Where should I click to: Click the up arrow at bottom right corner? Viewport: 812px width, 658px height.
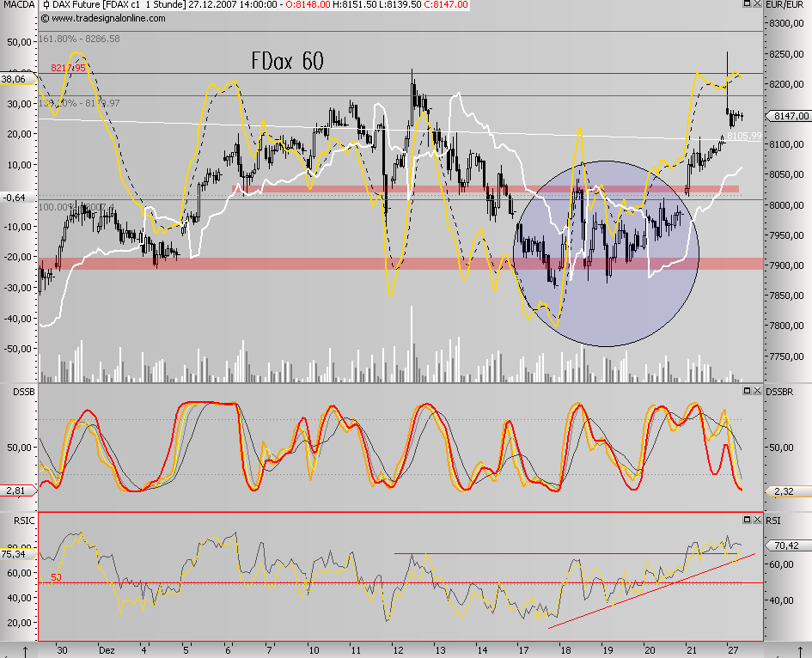(801, 651)
